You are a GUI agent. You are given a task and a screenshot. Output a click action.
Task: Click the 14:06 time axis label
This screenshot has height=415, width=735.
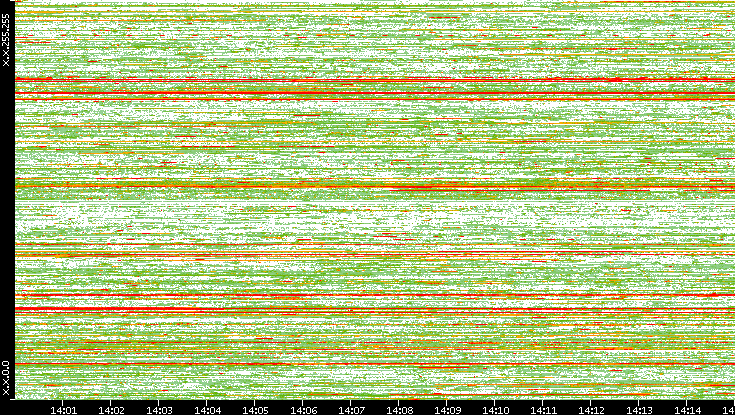tap(303, 410)
